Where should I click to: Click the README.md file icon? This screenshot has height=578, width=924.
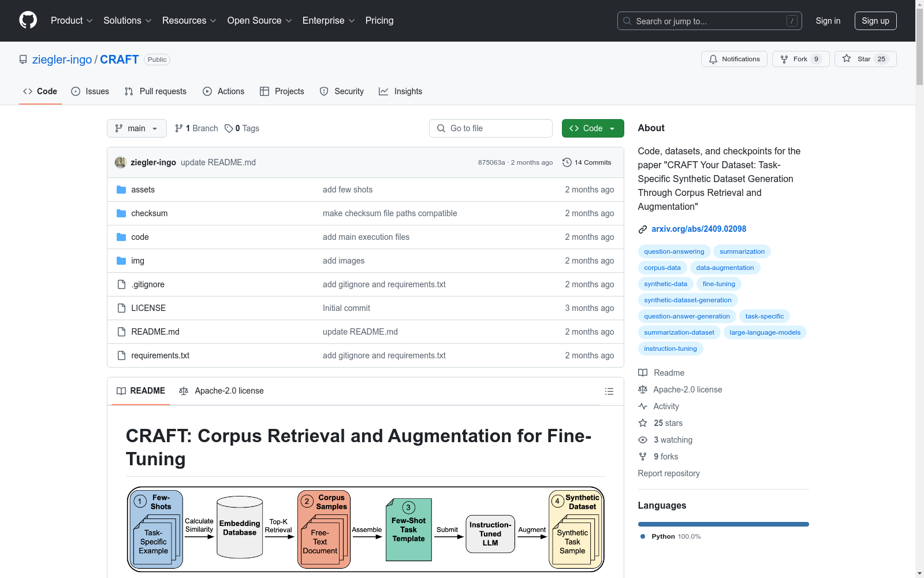coord(121,332)
